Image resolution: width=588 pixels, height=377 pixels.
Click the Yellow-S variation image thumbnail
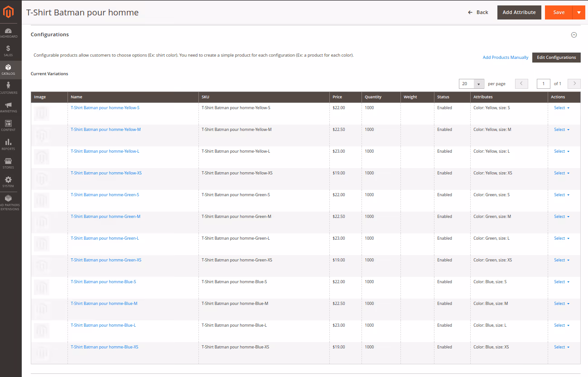tap(42, 113)
